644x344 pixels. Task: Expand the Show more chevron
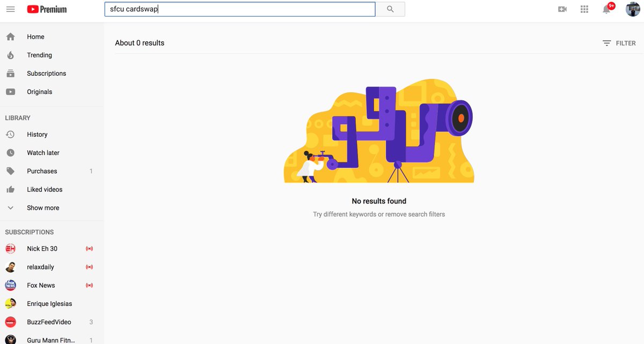pyautogui.click(x=10, y=208)
